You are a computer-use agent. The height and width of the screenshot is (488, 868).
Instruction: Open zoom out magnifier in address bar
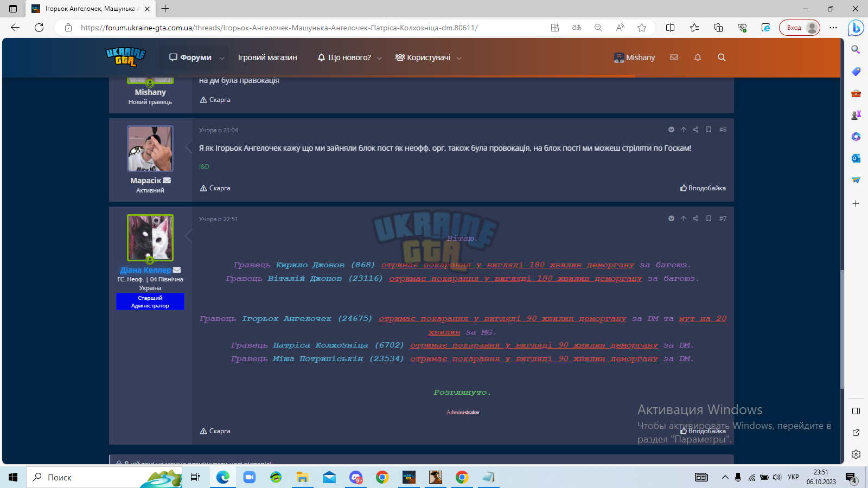pos(598,28)
